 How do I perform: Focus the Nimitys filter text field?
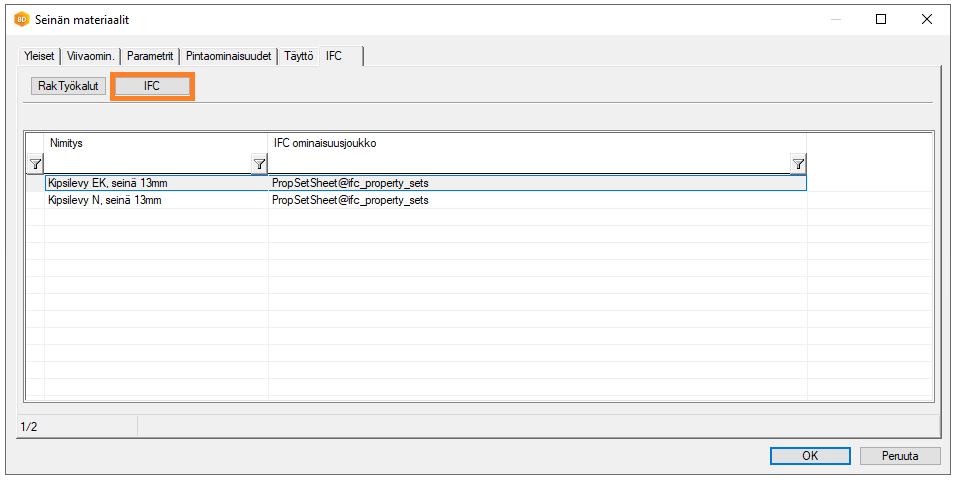coord(147,164)
